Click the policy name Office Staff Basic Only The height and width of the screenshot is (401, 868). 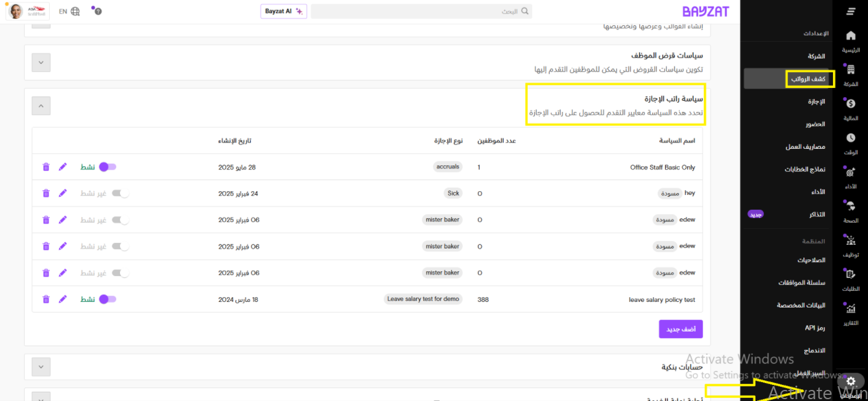[663, 167]
